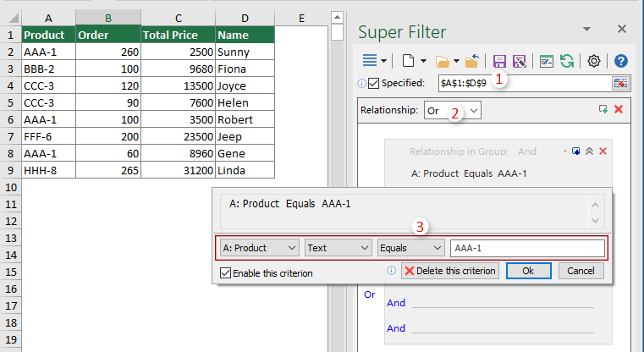The height and width of the screenshot is (352, 644).
Task: Click the folder icon with the blue arrow
Action: click(473, 61)
